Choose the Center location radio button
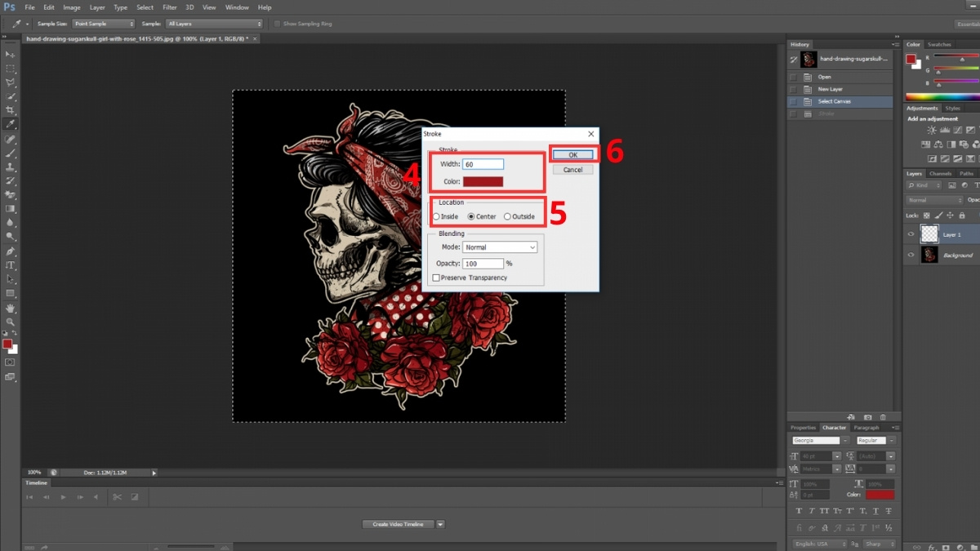 pos(471,216)
